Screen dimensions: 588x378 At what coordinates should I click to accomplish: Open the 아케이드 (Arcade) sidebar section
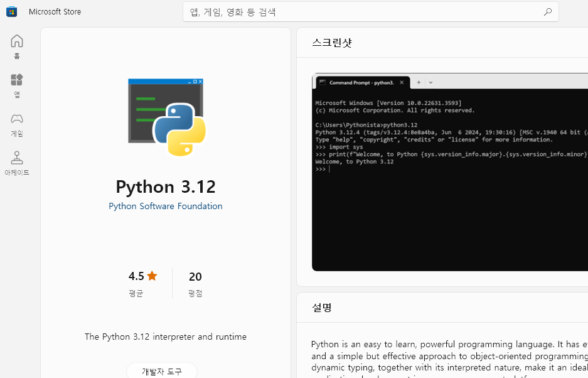point(16,164)
